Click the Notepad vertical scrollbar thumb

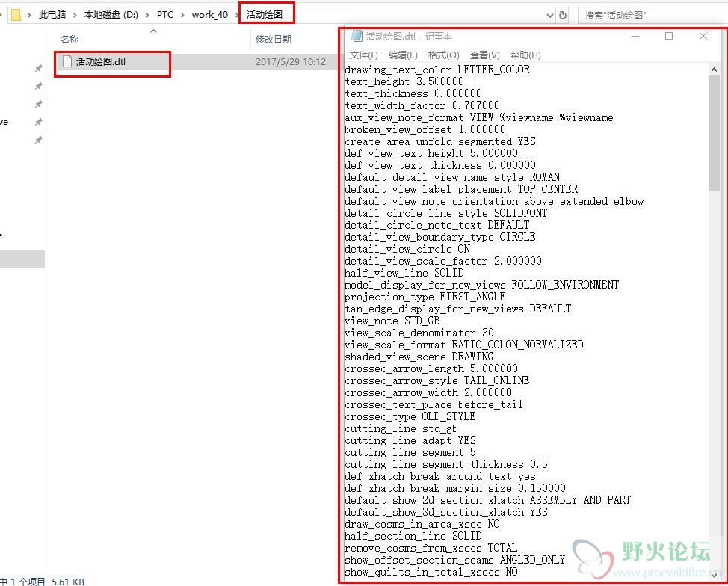click(714, 133)
